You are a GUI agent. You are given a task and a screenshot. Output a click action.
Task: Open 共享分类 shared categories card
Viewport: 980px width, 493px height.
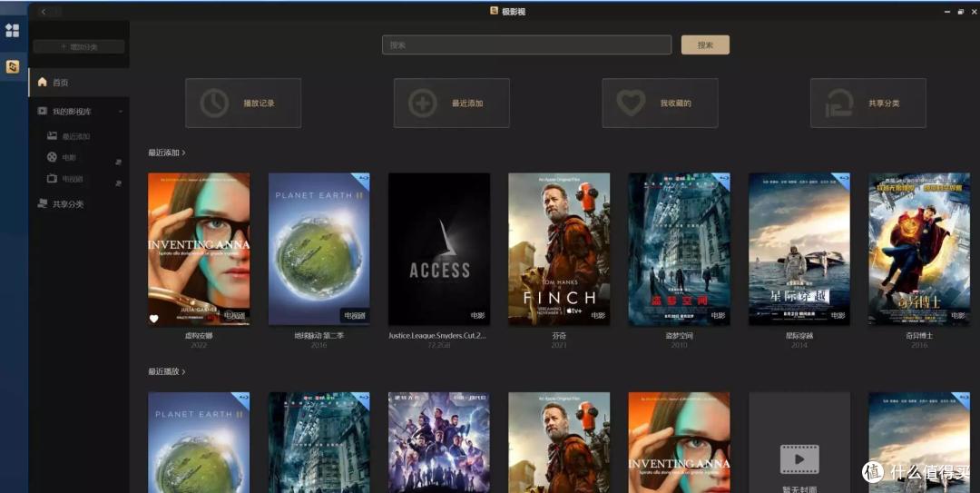click(x=868, y=104)
